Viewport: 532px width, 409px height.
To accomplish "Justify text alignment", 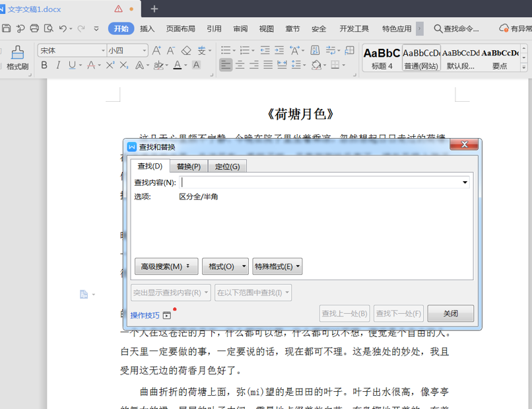I will [268, 65].
